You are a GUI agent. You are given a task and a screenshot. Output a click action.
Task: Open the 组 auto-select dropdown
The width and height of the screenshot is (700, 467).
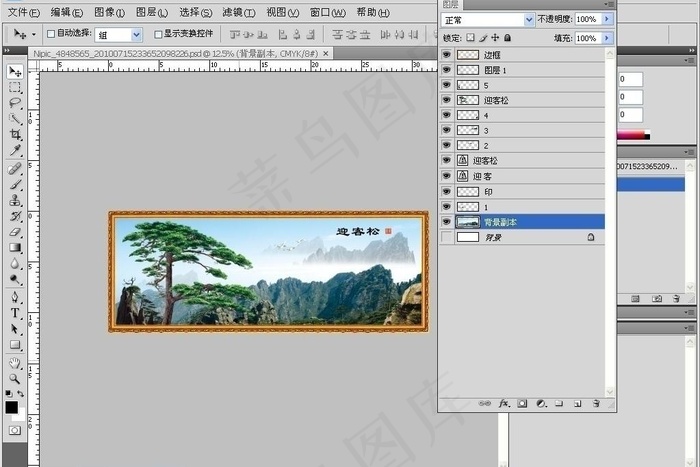tap(137, 35)
